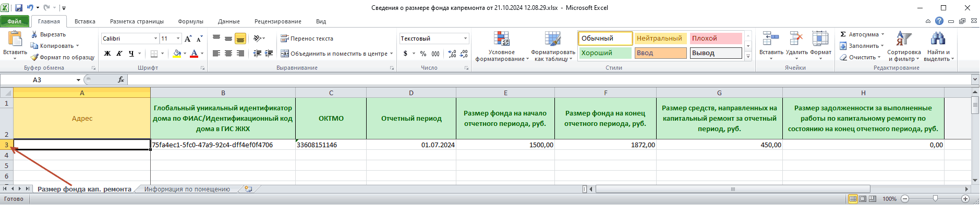Apply percent % number format
Screen dimensions: 980x205
pyautogui.click(x=423, y=53)
